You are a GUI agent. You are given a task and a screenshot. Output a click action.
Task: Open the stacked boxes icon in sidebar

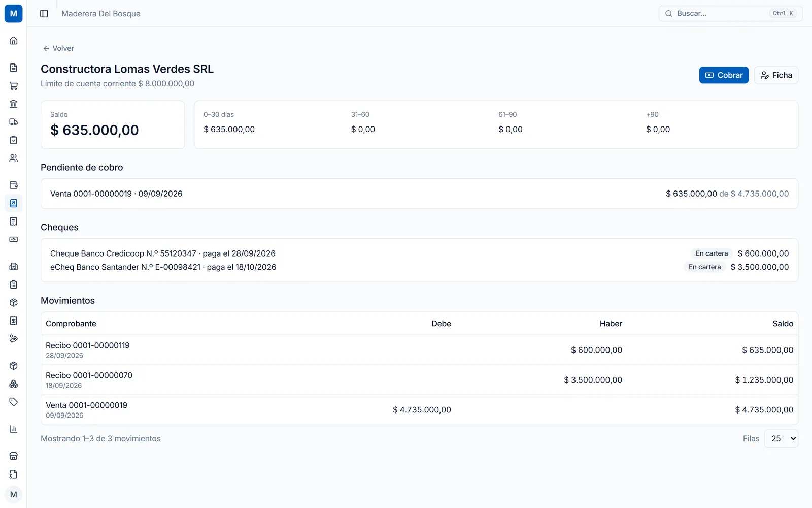[x=14, y=384]
